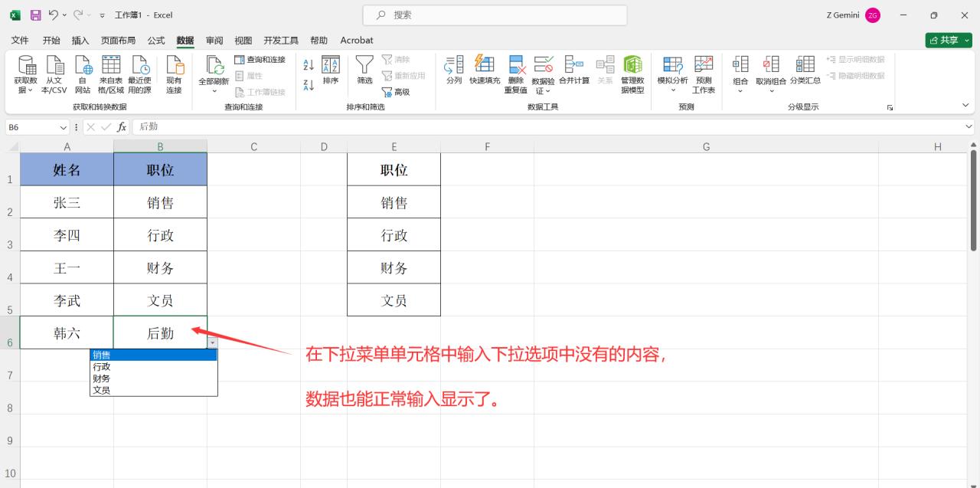Click 全部刷新 (Refresh All) icon
Viewport: 980px width, 488px height.
pos(214,70)
